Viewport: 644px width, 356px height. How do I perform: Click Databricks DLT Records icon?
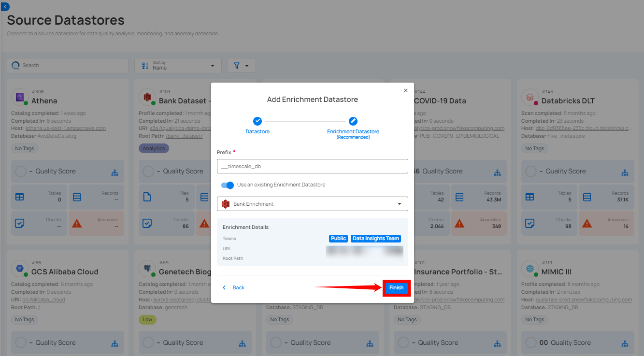[x=587, y=197]
